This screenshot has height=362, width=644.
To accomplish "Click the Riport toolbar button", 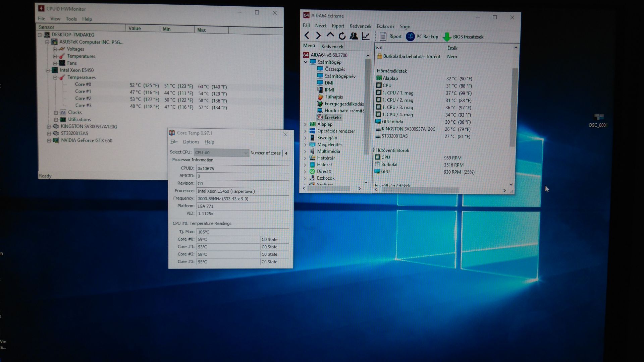I will (x=390, y=36).
